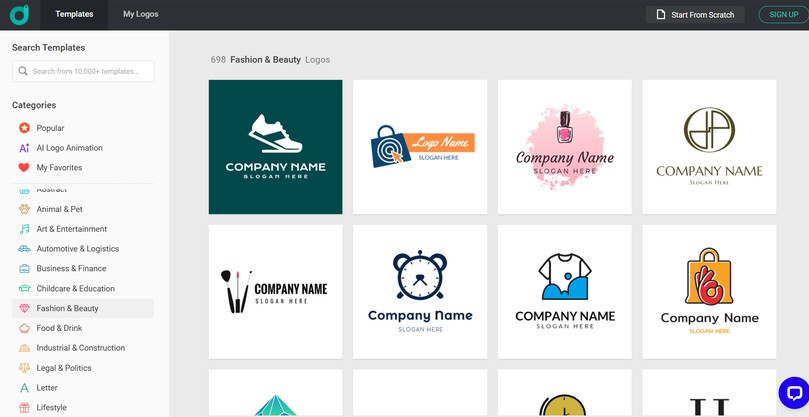Open the circular monogram logo template
809x417 pixels.
[x=709, y=147]
